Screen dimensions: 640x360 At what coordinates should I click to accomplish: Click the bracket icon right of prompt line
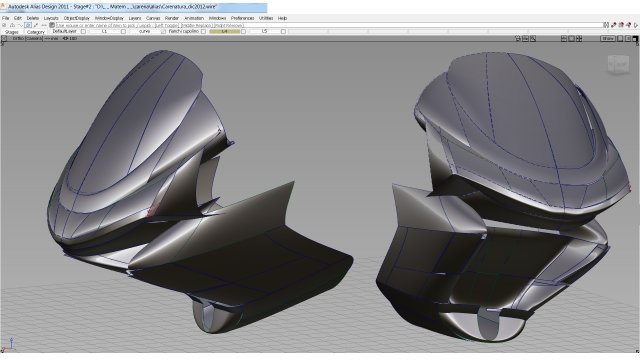point(606,25)
